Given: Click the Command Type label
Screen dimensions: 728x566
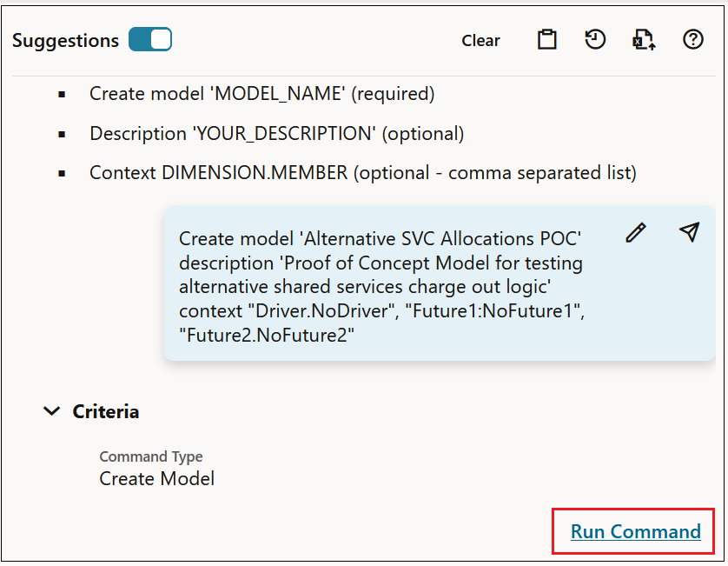Looking at the screenshot, I should click(151, 456).
